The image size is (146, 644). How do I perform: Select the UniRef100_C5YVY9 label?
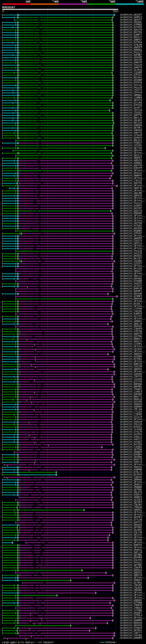(x=131, y=93)
